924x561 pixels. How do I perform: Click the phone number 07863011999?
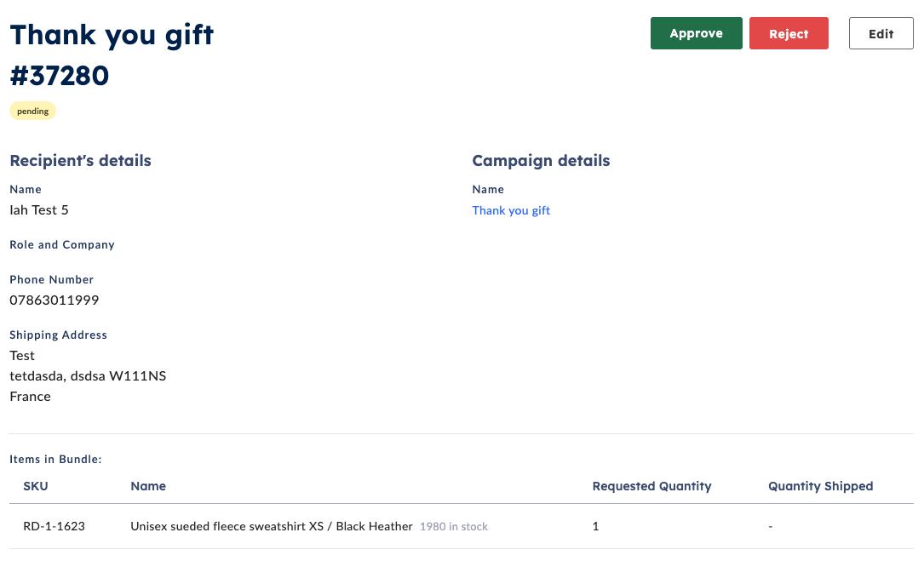[x=55, y=300]
